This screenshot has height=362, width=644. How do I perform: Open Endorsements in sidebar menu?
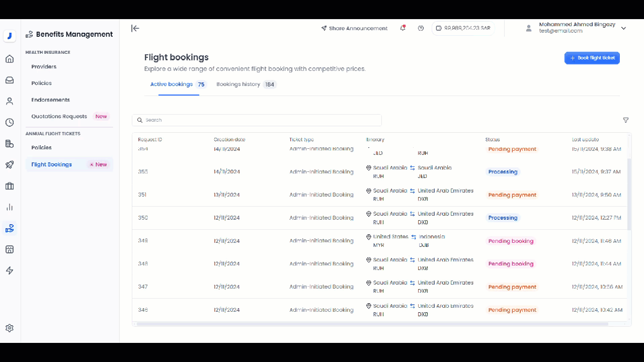coord(50,100)
